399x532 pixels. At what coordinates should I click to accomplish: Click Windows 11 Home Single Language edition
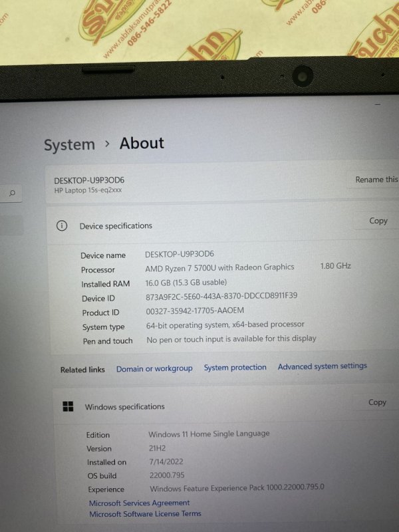click(209, 434)
